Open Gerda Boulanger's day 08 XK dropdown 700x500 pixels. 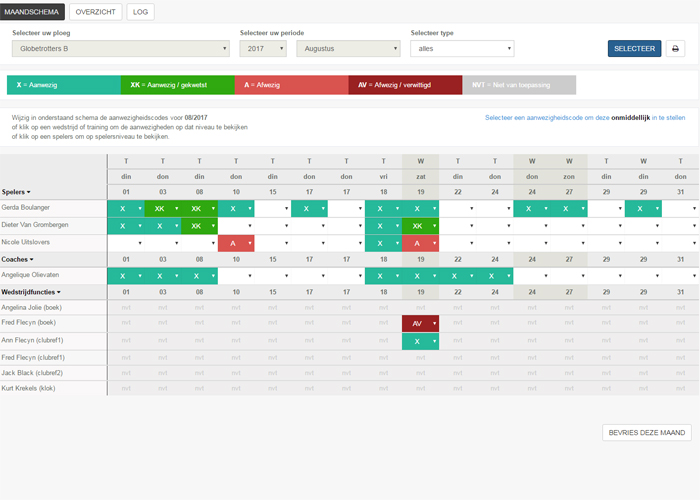(x=199, y=208)
